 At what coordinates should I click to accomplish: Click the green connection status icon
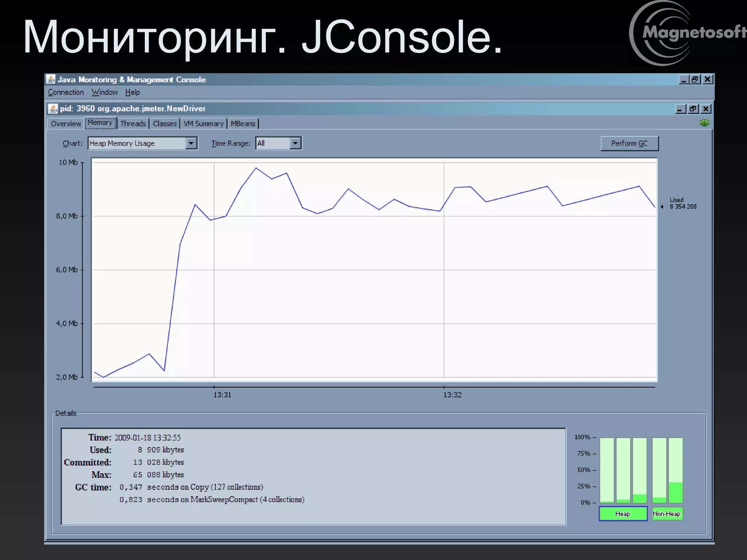click(704, 123)
